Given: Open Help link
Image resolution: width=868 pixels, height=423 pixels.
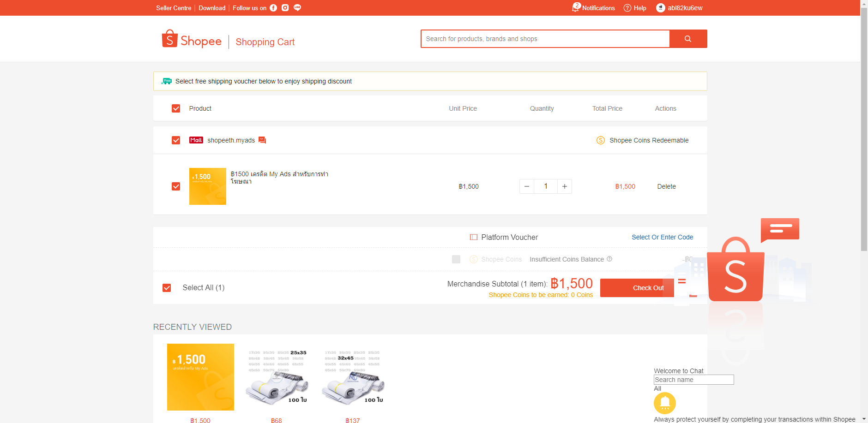Looking at the screenshot, I should coord(640,8).
